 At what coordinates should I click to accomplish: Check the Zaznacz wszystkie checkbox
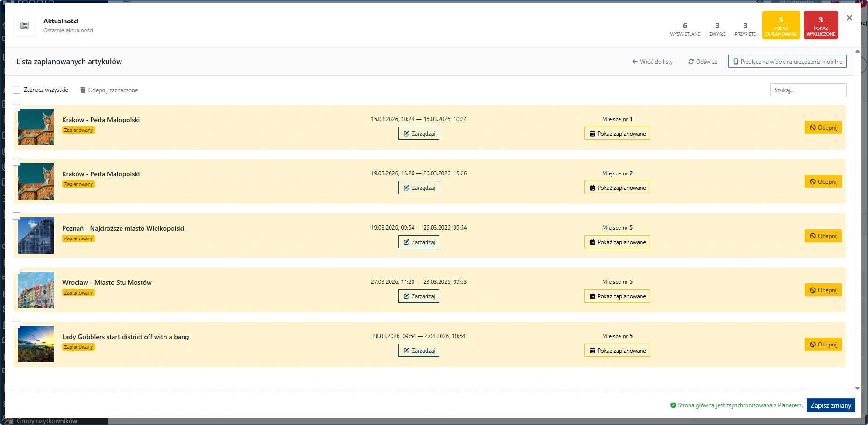point(16,90)
